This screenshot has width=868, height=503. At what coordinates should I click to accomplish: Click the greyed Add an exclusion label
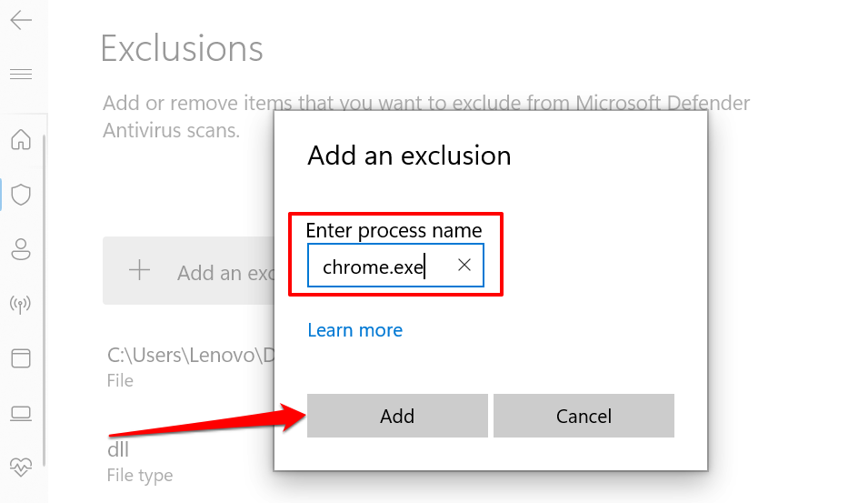[223, 272]
